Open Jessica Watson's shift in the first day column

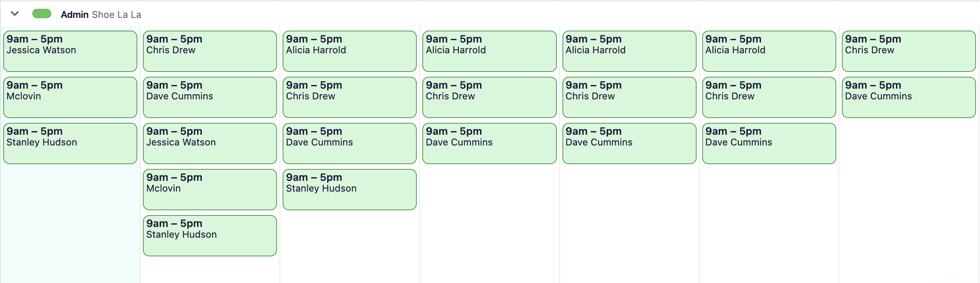[x=70, y=51]
